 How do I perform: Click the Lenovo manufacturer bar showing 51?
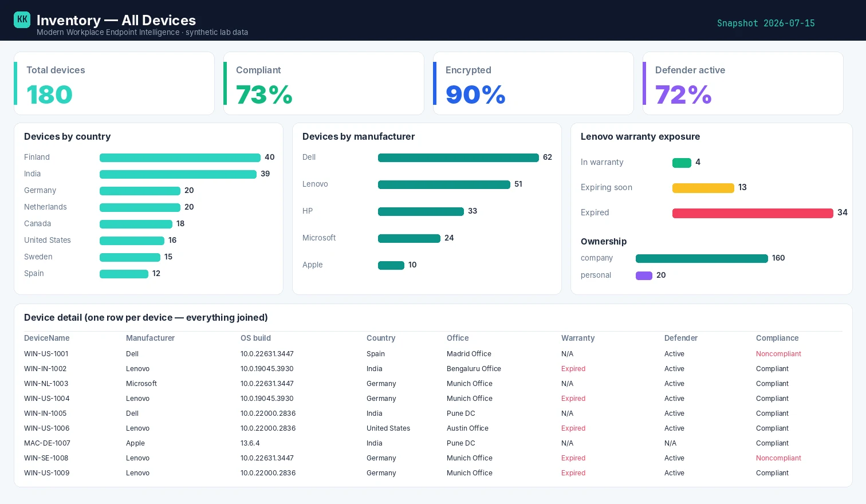(x=444, y=184)
